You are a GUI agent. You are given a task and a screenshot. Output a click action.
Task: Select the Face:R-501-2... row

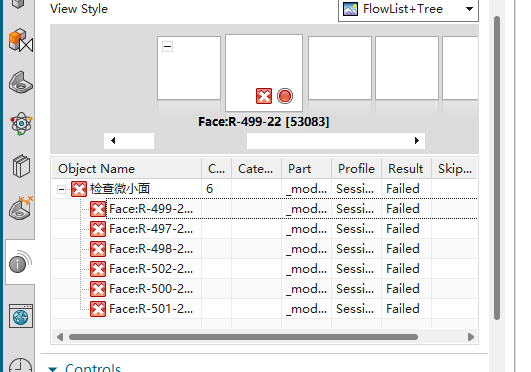264,309
